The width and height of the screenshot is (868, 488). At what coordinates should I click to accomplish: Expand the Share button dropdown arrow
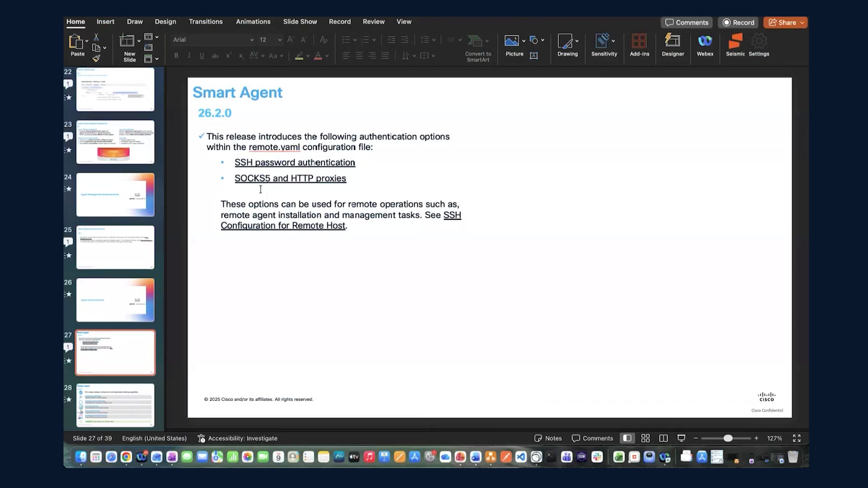point(802,23)
